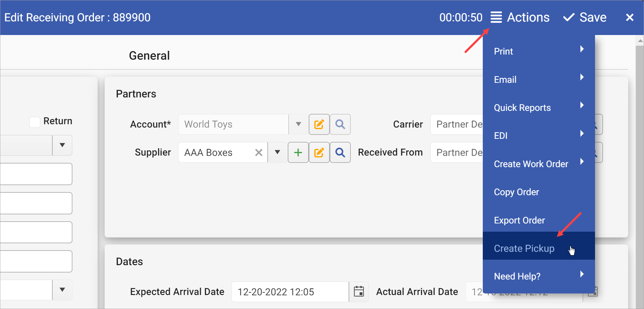Edit the AAA Boxes supplier record
The height and width of the screenshot is (309, 644).
(319, 152)
